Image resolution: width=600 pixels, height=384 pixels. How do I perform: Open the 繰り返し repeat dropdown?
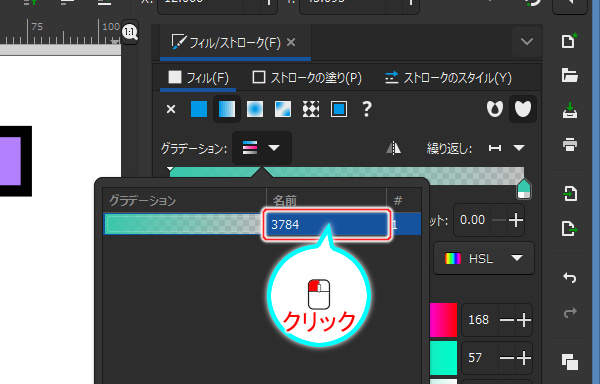click(507, 148)
